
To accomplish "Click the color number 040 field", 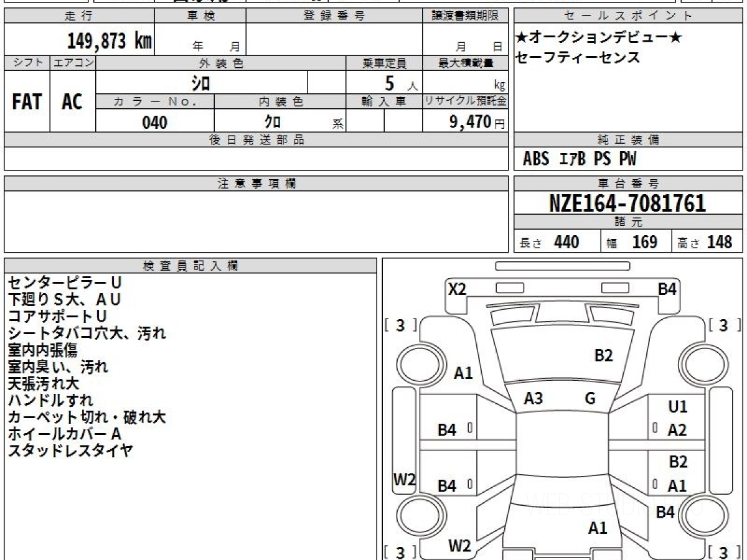I will point(155,123).
